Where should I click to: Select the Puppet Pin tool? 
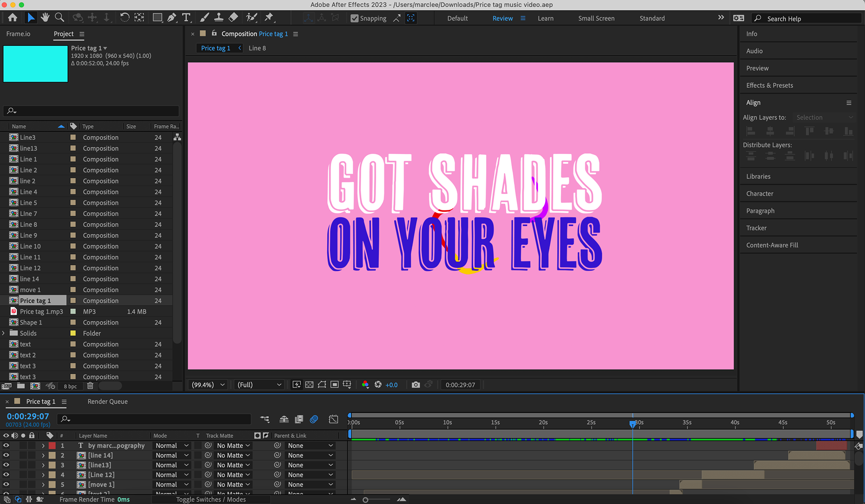[x=269, y=18]
